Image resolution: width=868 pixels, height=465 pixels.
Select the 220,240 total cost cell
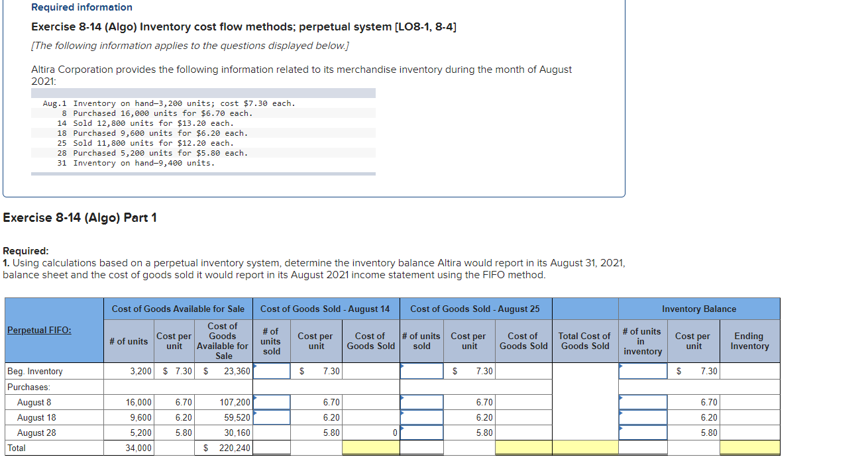224,448
